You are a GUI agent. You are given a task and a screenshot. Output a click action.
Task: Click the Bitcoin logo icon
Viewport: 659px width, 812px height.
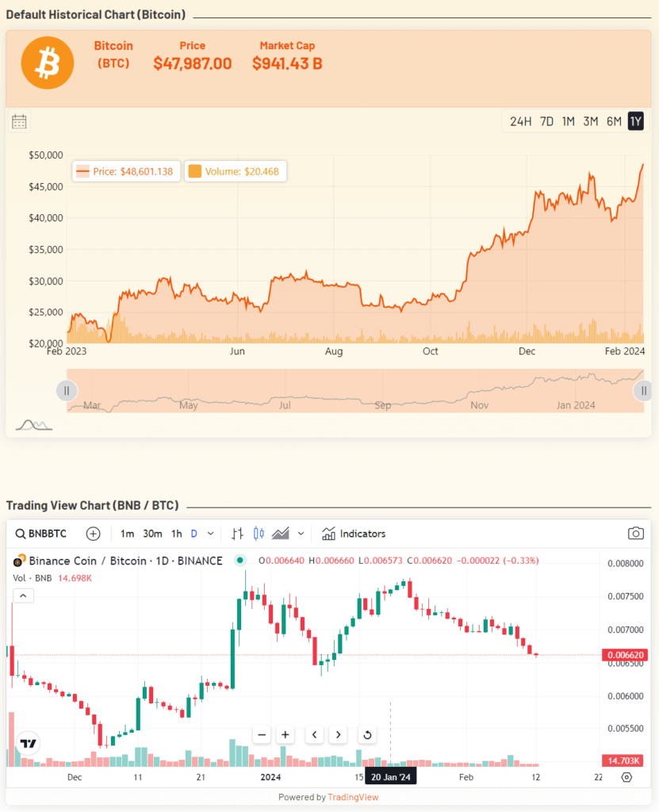(x=47, y=62)
